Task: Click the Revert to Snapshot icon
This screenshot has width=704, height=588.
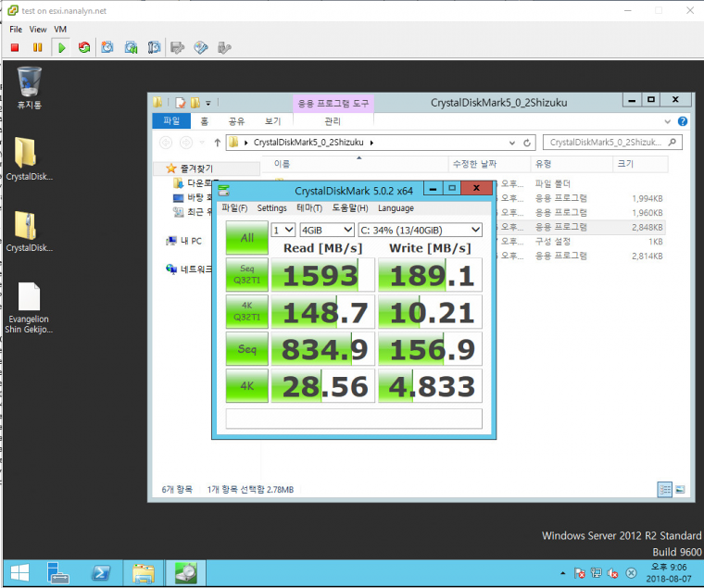Action: (132, 47)
